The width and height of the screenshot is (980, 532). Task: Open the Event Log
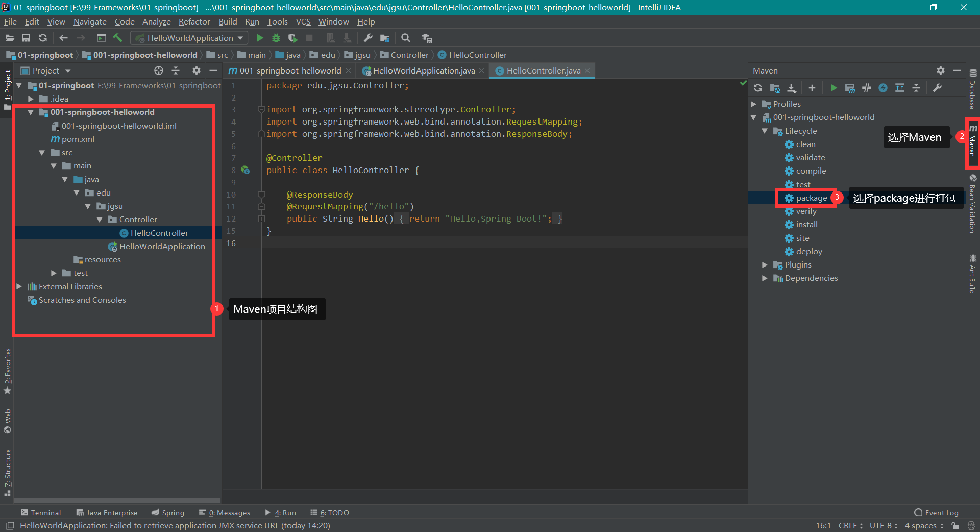tap(936, 512)
